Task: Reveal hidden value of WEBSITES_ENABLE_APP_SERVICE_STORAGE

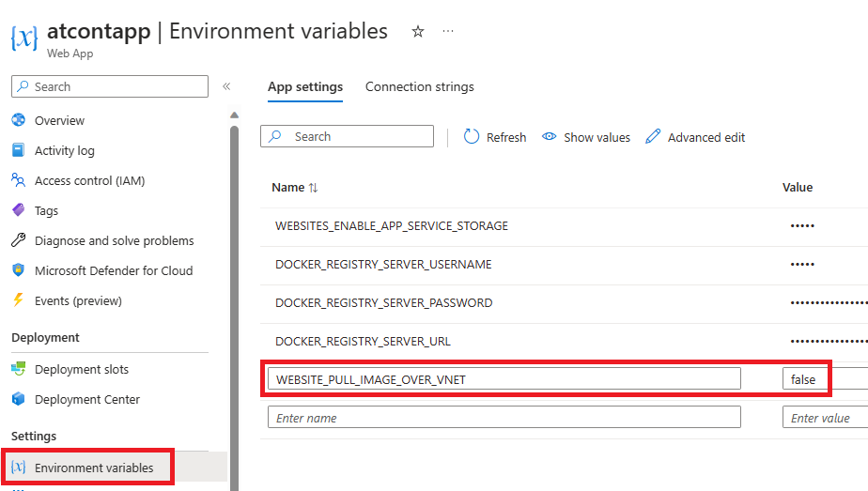Action: tap(802, 225)
